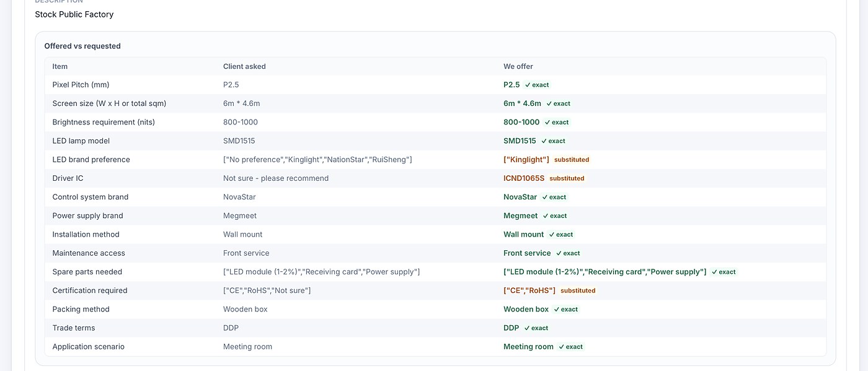
Task: Click the 'exact' badge beside offered 800-1000
Action: 557,122
